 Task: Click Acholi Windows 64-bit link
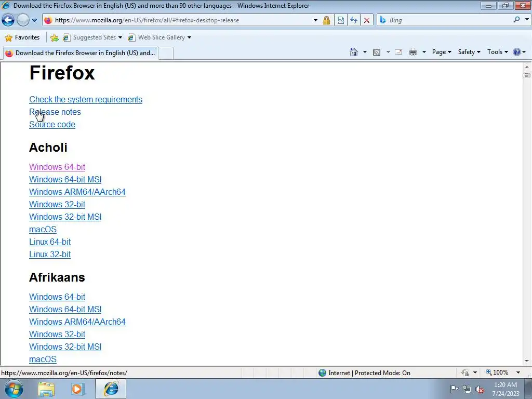57,167
